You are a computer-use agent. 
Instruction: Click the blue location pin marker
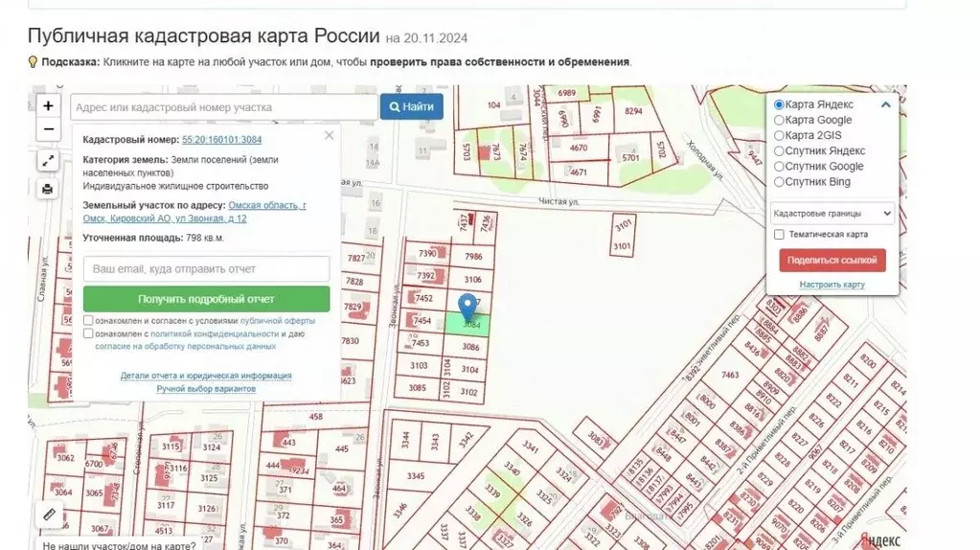point(467,307)
